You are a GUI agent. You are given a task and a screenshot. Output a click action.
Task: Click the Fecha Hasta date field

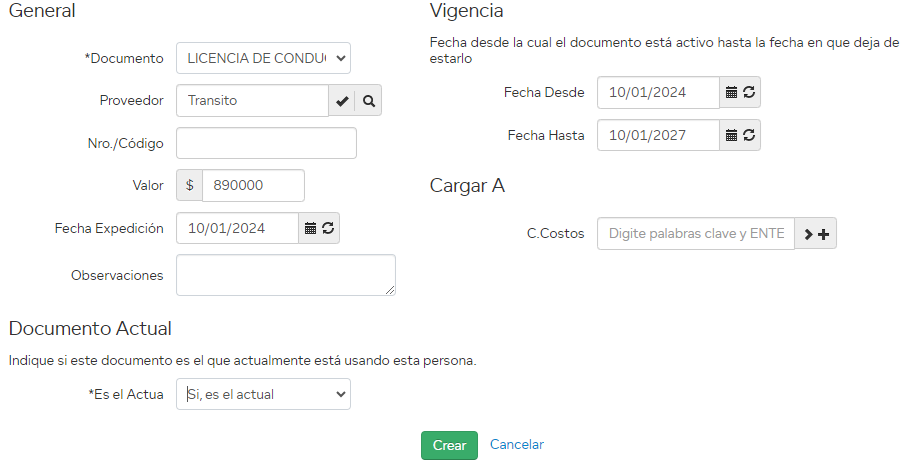[657, 135]
